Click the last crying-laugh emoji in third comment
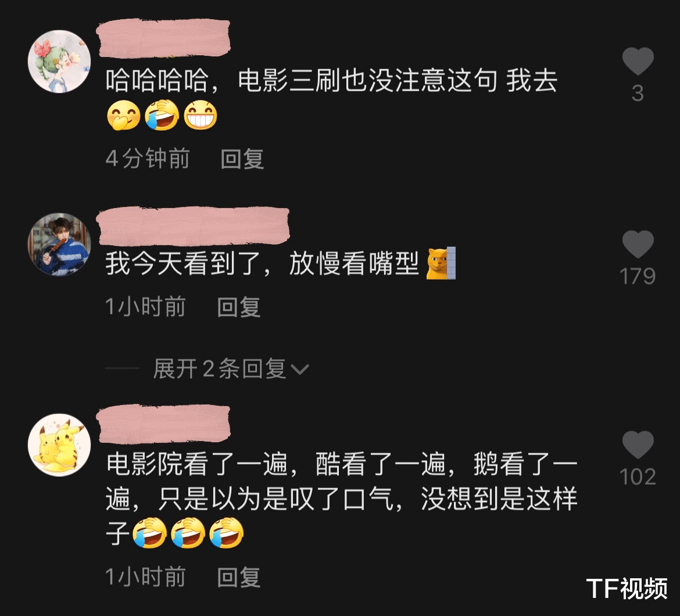680x616 pixels. coord(227,533)
